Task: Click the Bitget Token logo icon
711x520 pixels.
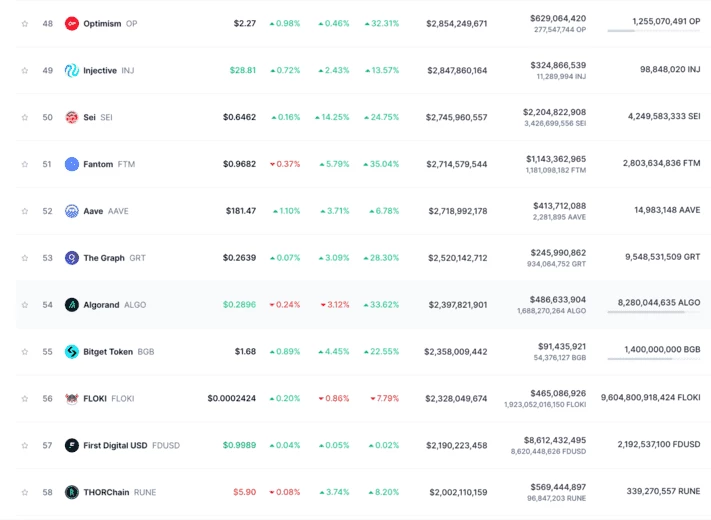Action: 72,352
